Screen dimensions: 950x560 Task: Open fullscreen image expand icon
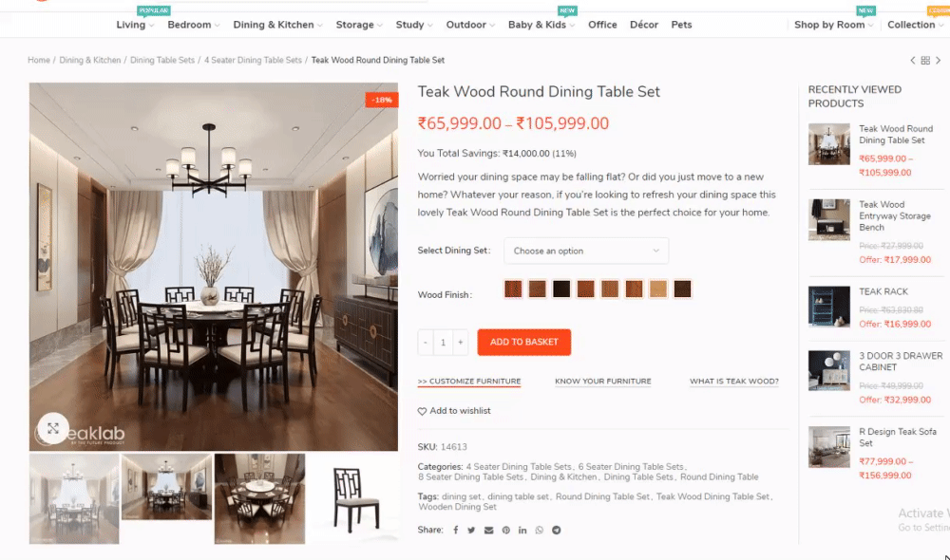click(53, 429)
